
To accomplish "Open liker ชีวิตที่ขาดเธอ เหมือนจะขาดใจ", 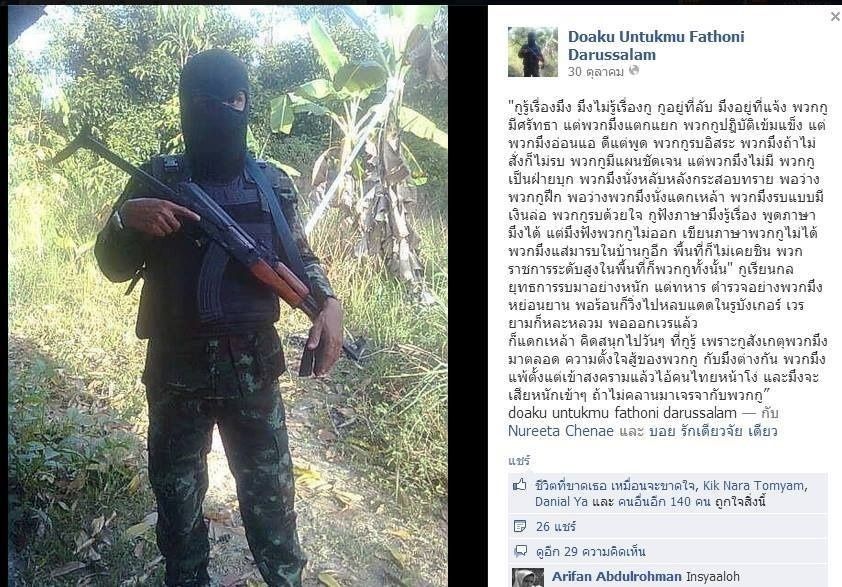I will pos(616,485).
